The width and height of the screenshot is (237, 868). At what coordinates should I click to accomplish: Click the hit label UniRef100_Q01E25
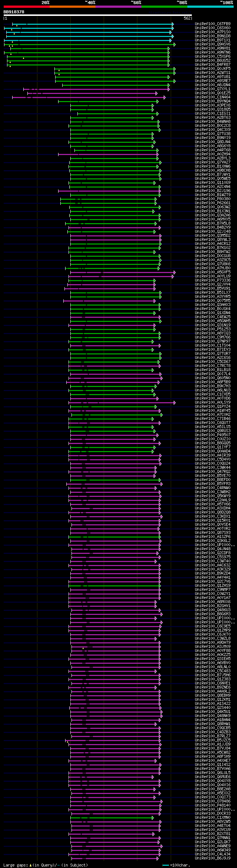click(x=213, y=93)
